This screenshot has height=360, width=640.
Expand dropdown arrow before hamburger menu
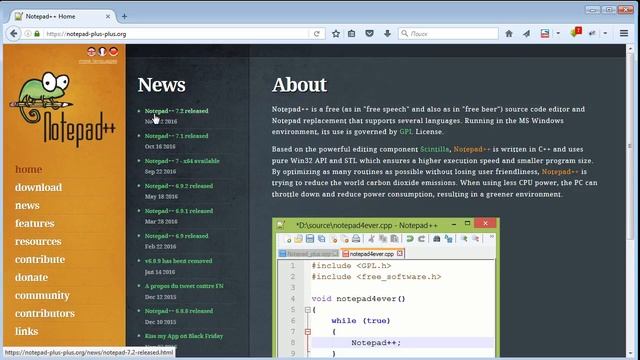point(605,33)
